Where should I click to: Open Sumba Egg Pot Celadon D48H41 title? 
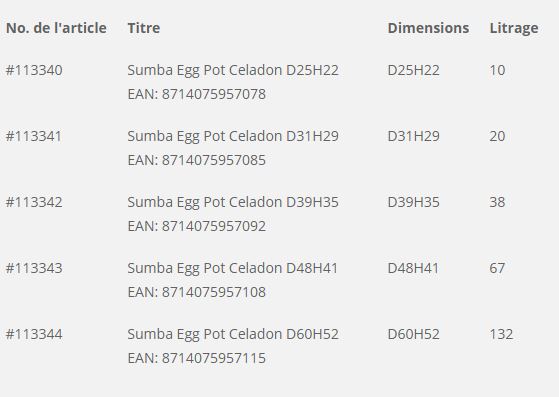[233, 268]
